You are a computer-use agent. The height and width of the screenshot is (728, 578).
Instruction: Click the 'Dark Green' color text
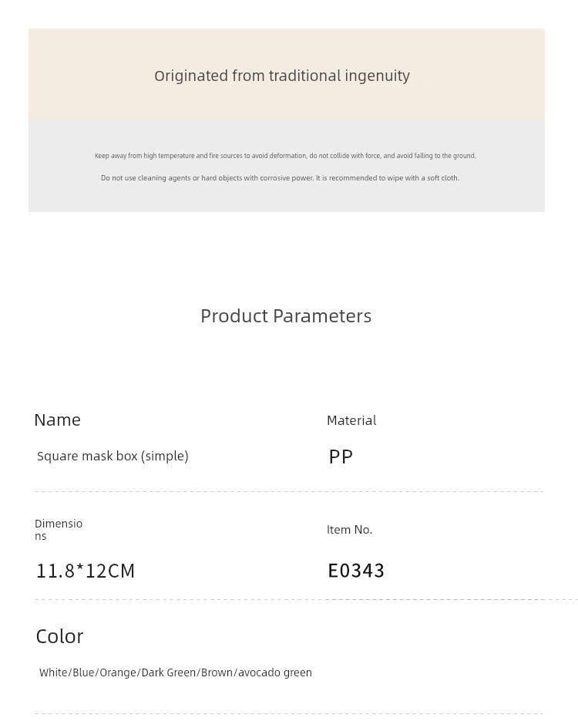pos(170,672)
